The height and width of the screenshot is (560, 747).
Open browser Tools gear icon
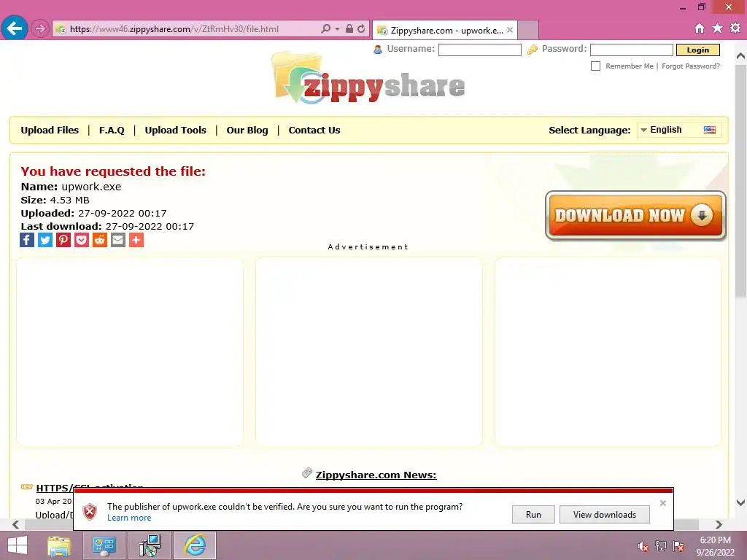tap(735, 28)
